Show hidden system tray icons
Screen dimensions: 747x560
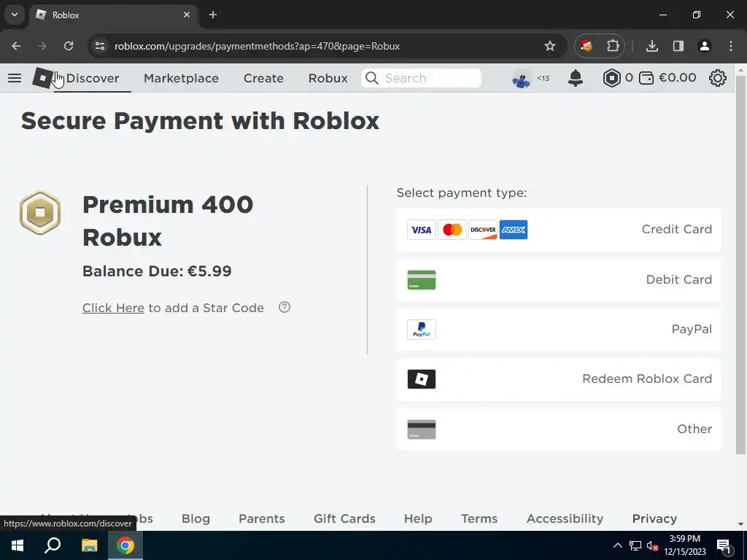(x=617, y=545)
